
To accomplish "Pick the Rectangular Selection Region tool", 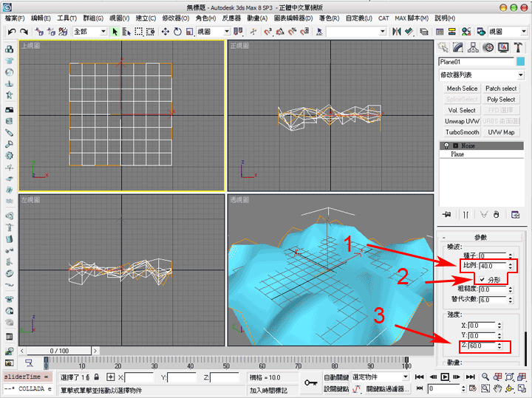I will (x=138, y=32).
